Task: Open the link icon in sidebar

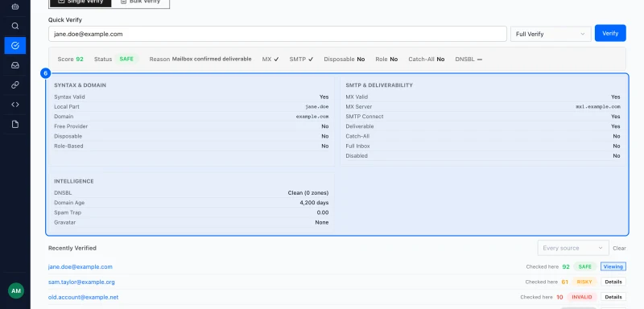Action: (x=15, y=85)
